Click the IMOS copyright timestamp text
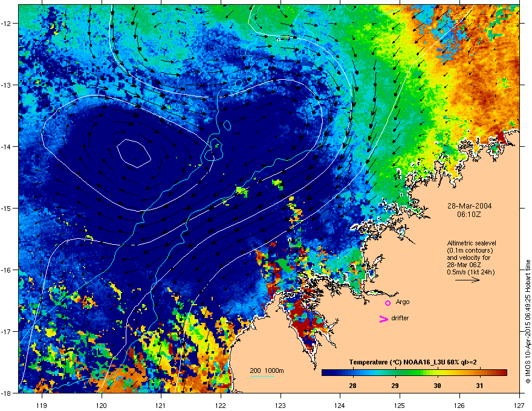This screenshot has height=411, width=532. 528,322
